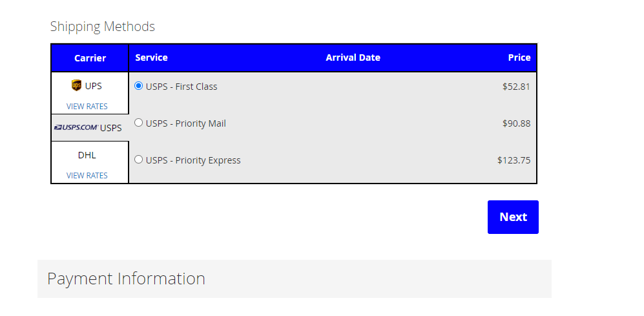644x316 pixels.
Task: Click the USPS.COM eagle logo
Action: tap(76, 128)
